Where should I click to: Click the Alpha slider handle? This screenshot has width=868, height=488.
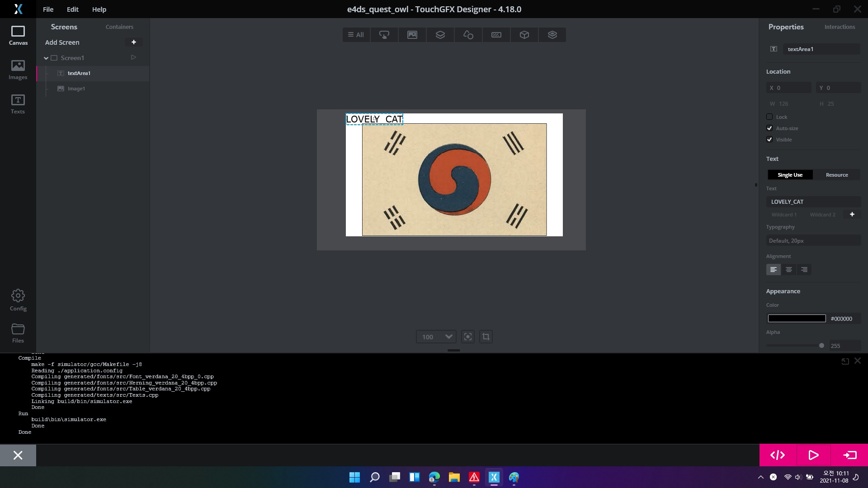821,345
